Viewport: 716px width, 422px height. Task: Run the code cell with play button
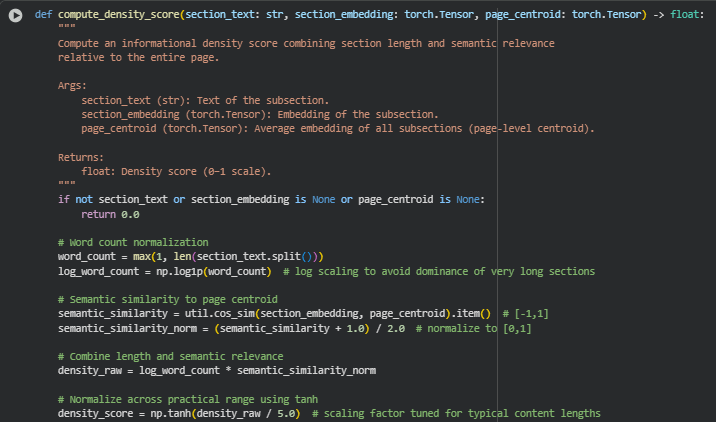click(15, 17)
